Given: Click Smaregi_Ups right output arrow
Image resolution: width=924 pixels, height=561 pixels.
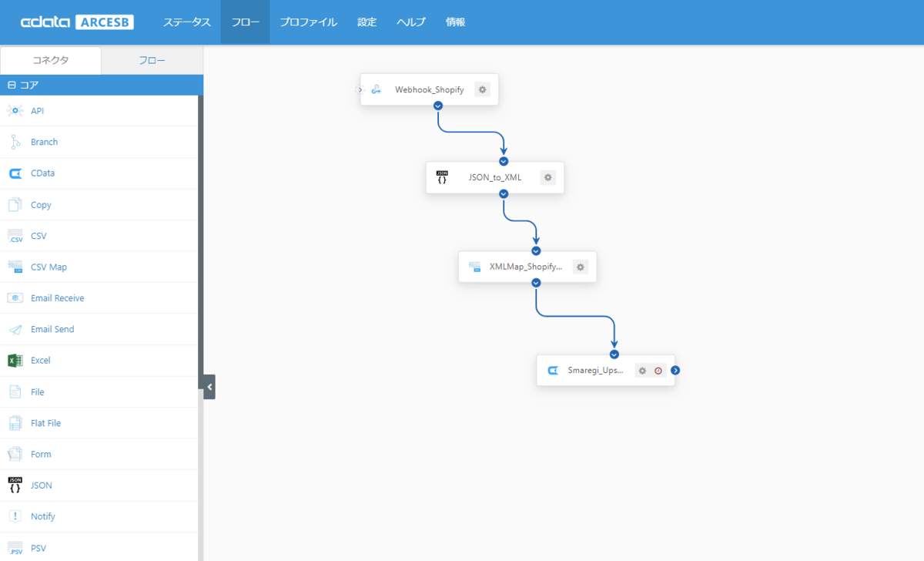Looking at the screenshot, I should click(x=675, y=370).
